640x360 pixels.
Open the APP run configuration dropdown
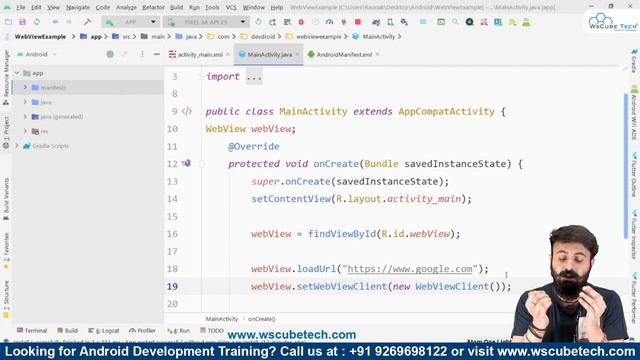131,22
